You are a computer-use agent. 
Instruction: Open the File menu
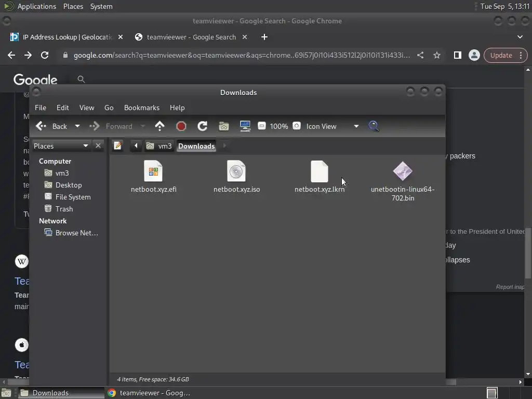click(x=41, y=108)
